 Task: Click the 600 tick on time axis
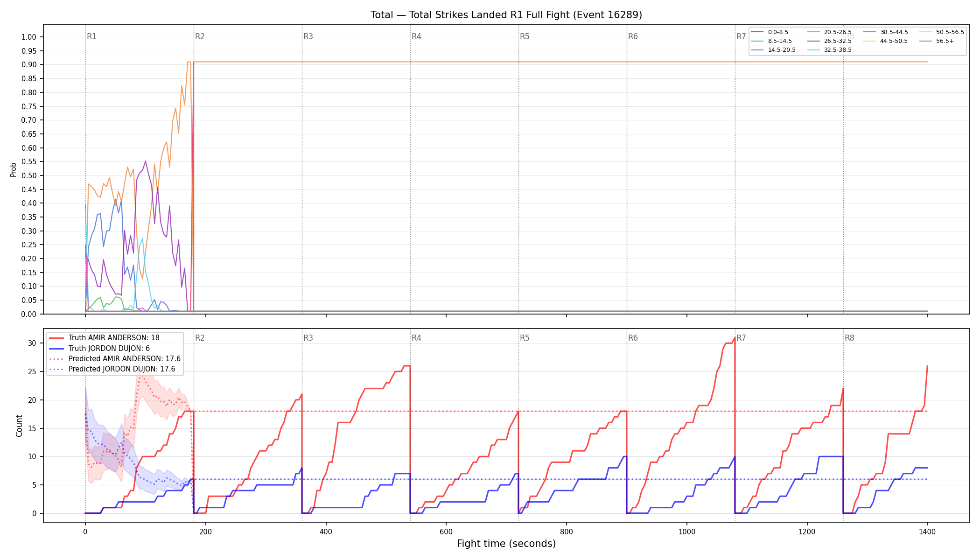(x=446, y=532)
